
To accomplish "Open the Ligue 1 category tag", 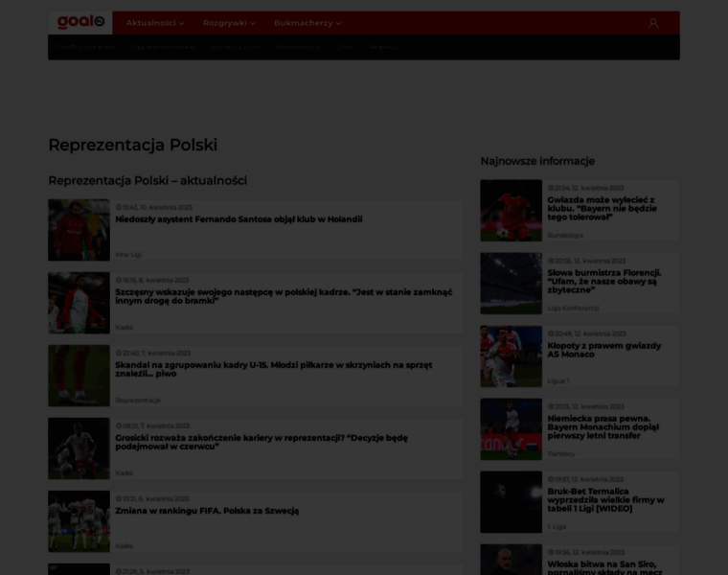I will point(558,381).
